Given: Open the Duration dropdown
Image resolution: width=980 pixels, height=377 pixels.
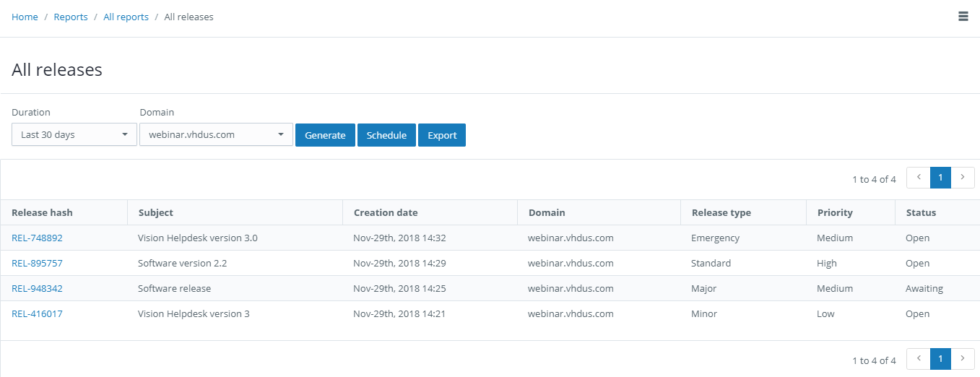Looking at the screenshot, I should 74,134.
